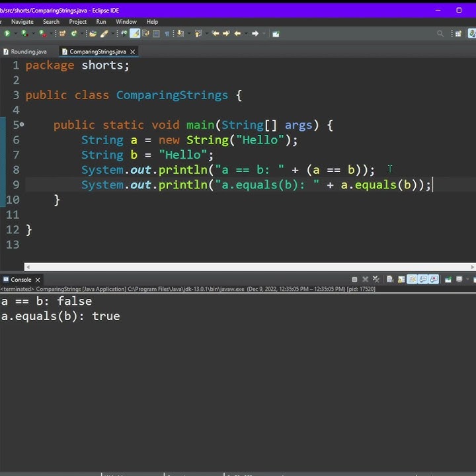
Task: Click the Forward navigation arrow
Action: 255,34
